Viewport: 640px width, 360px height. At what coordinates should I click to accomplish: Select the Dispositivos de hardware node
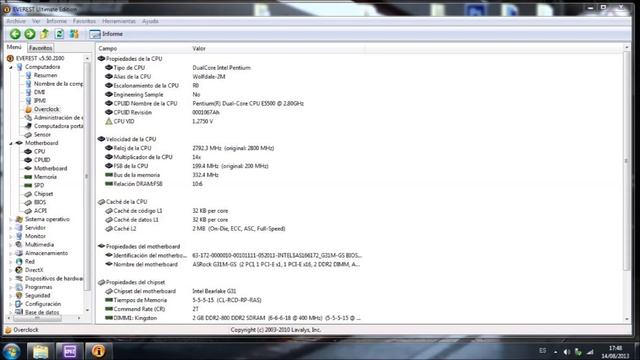click(x=53, y=279)
